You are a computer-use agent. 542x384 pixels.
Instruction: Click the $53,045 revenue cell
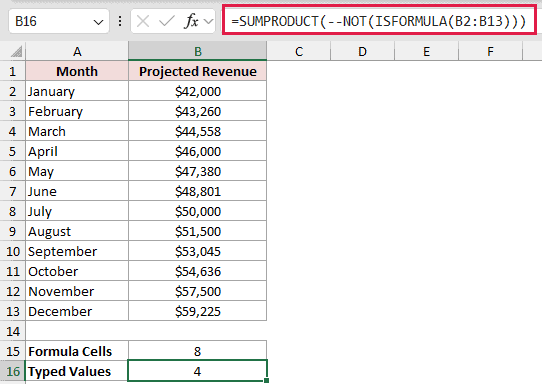pyautogui.click(x=197, y=251)
